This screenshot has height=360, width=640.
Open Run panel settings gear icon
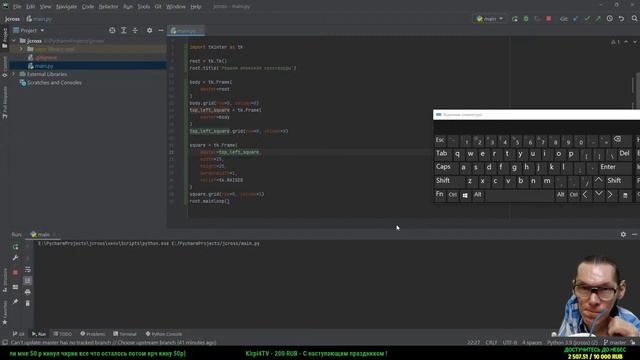[623, 234]
